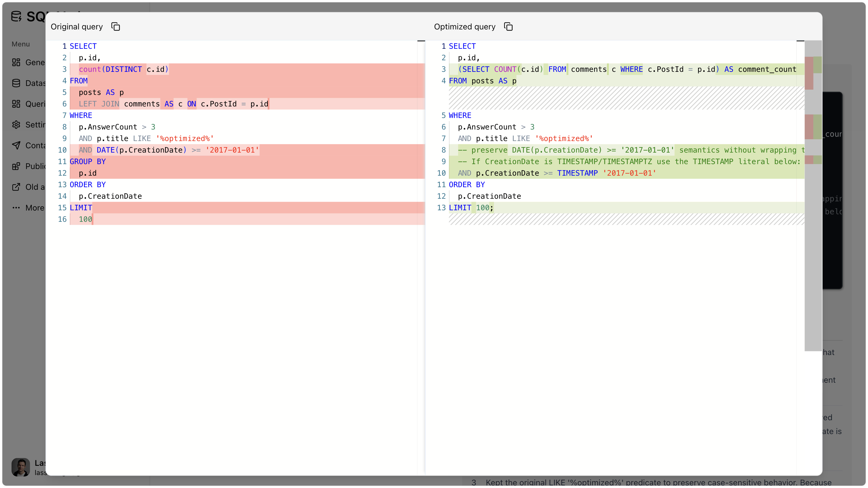Open the Publish panel icon
Screen dimensions: 868x488
[16, 166]
